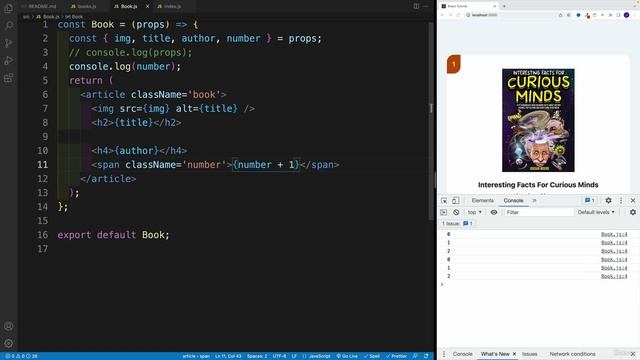Image resolution: width=640 pixels, height=360 pixels.
Task: Change the LF end of line sequence
Action: [294, 356]
